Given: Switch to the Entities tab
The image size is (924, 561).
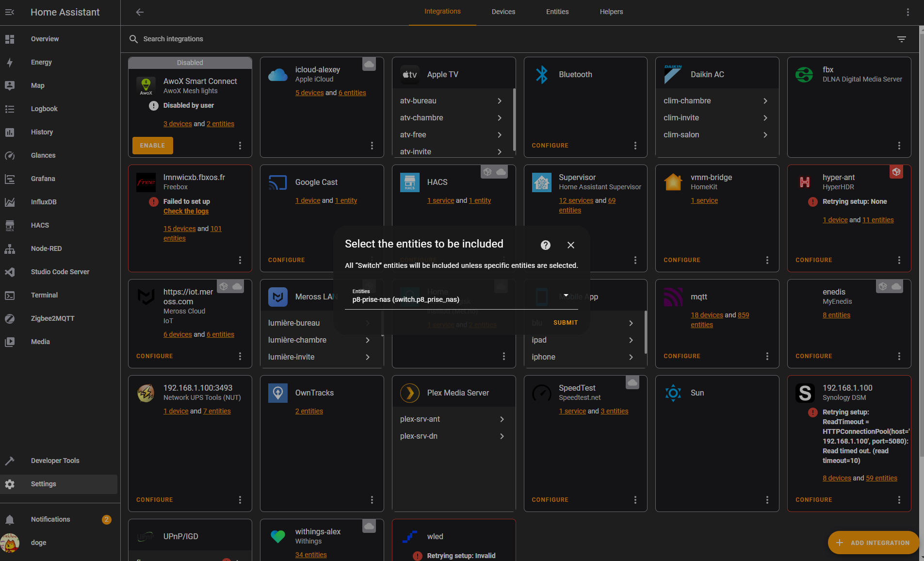Looking at the screenshot, I should click(x=557, y=12).
